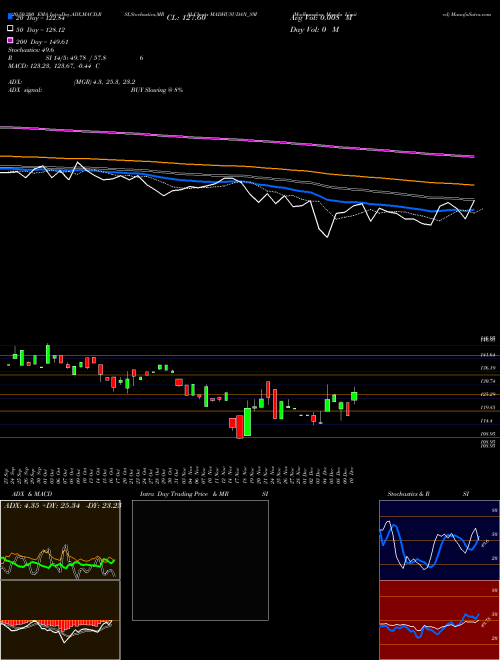500x660 pixels.
Task: Click the 'CL: 127.60' closing price label
Action: pos(186,18)
